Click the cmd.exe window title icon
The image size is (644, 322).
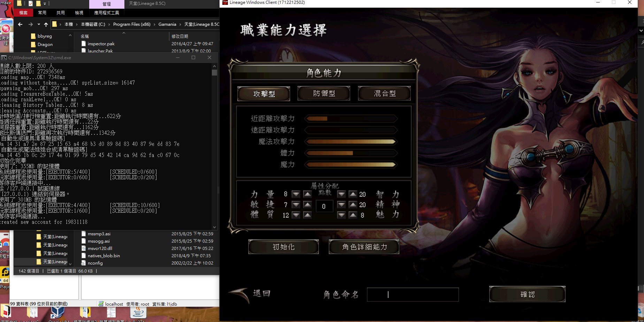pos(4,58)
